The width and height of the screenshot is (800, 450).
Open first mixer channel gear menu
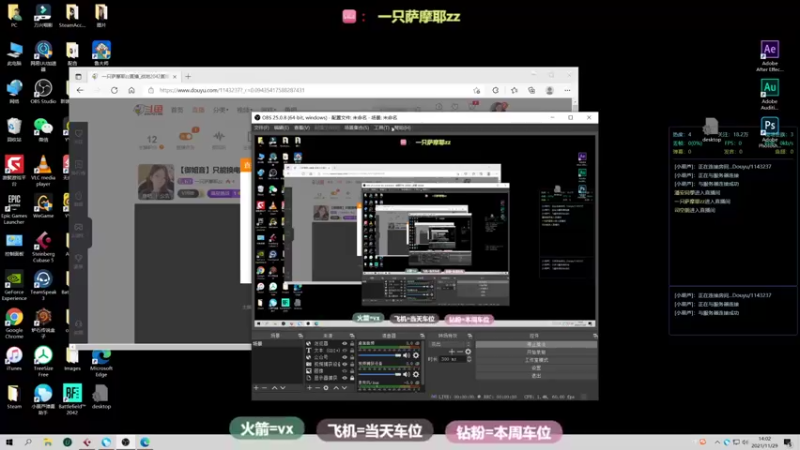[416, 356]
